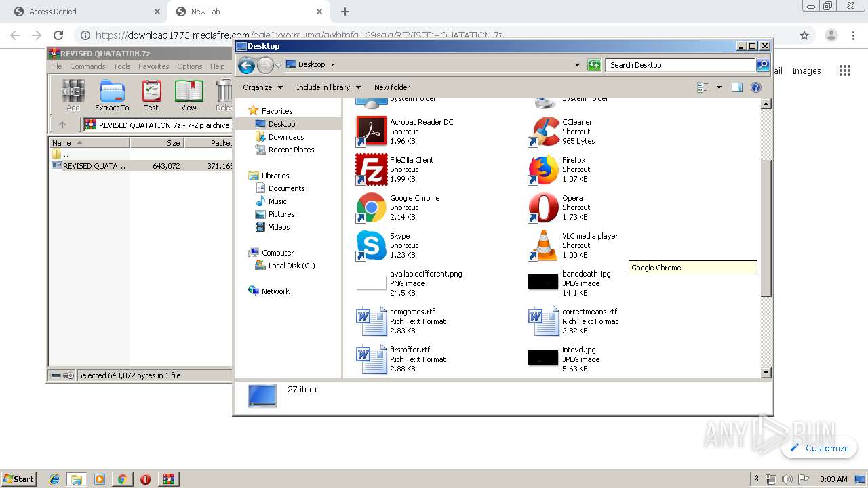This screenshot has width=868, height=488.
Task: Click Explorer forward navigation button
Action: point(265,65)
